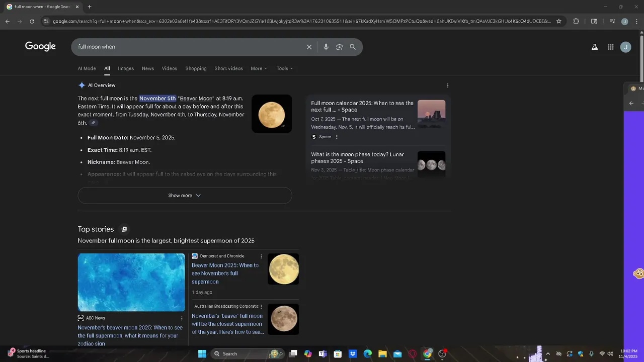Viewport: 644px width, 362px height.
Task: Click the Space calendar sunset thumbnail
Action: pos(431,114)
